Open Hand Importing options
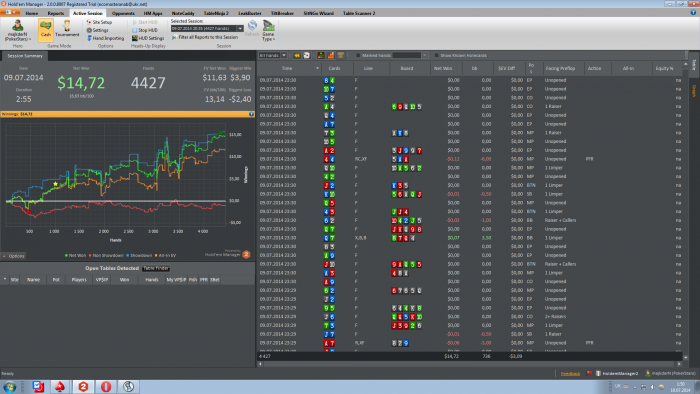The width and height of the screenshot is (700, 394). (105, 38)
